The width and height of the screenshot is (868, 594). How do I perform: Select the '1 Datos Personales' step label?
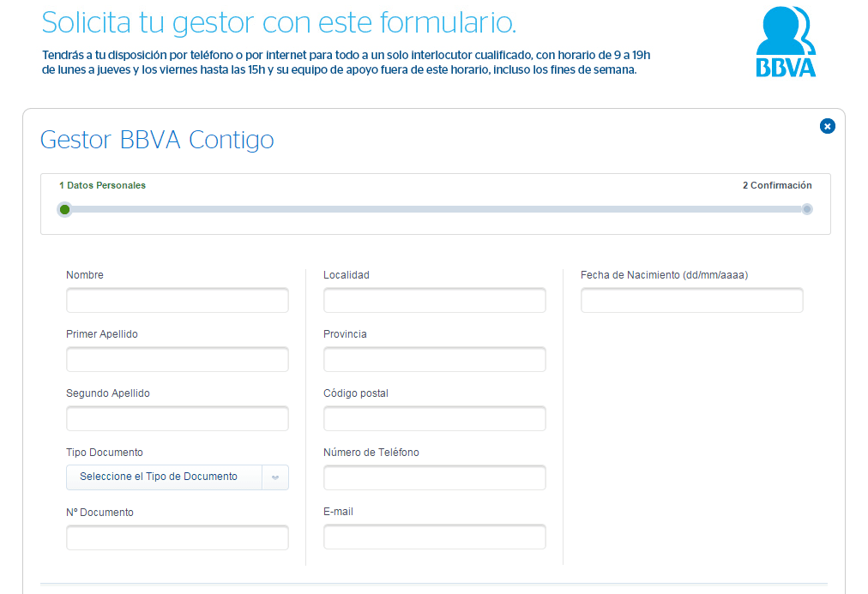click(102, 185)
